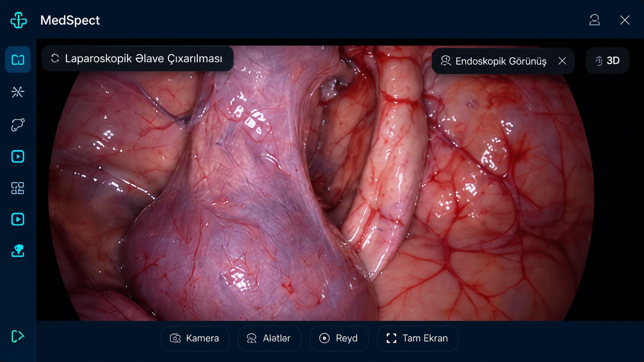
Task: Click the logout icon at sidebar bottom
Action: 18,336
